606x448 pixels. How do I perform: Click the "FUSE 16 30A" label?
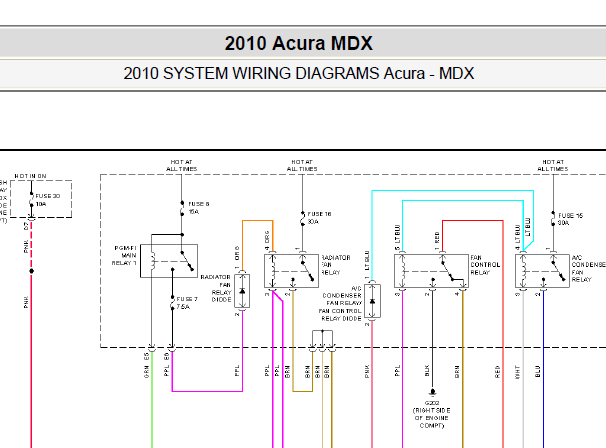click(319, 218)
